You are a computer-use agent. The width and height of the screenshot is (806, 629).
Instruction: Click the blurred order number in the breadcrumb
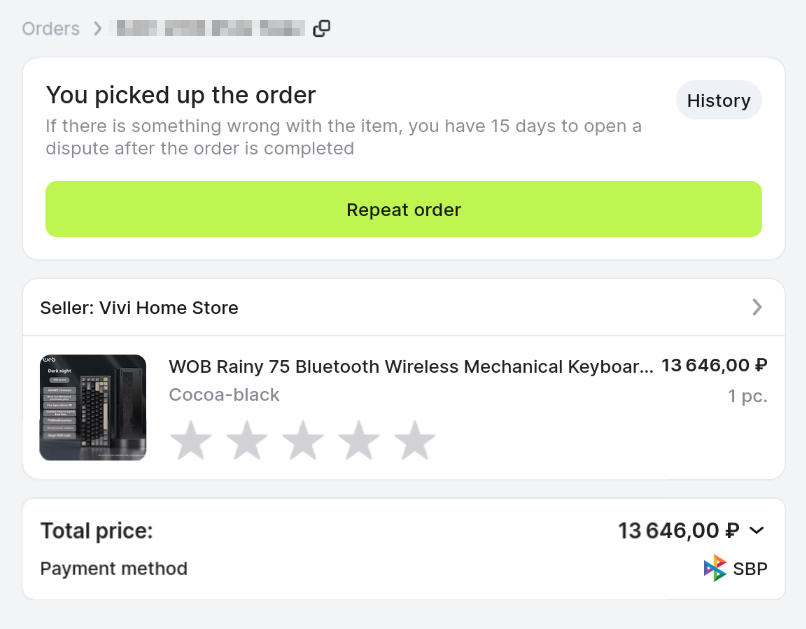click(210, 29)
